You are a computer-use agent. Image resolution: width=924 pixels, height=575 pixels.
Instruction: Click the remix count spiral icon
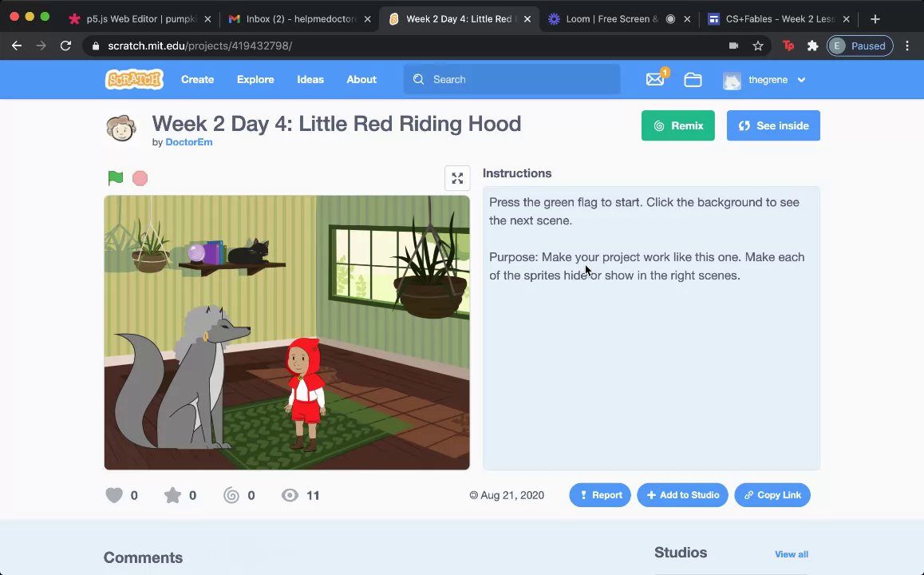click(x=231, y=495)
